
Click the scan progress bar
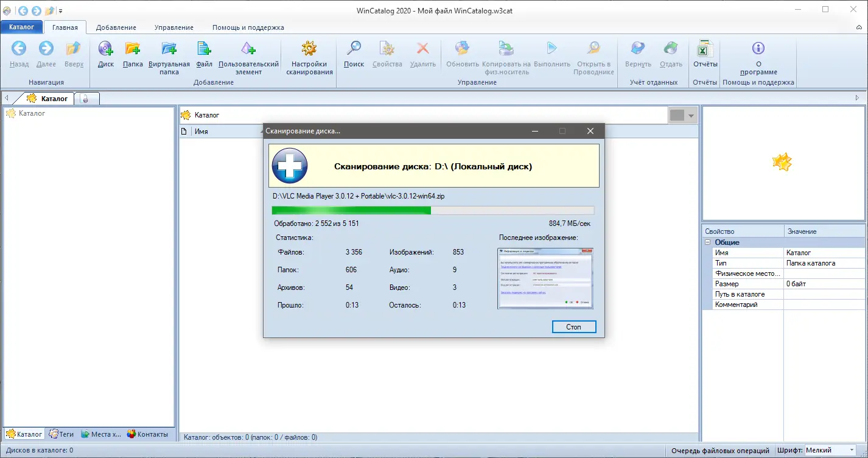[433, 210]
